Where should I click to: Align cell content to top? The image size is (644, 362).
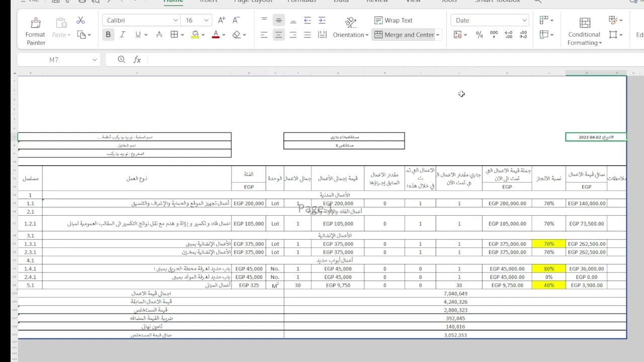(264, 20)
